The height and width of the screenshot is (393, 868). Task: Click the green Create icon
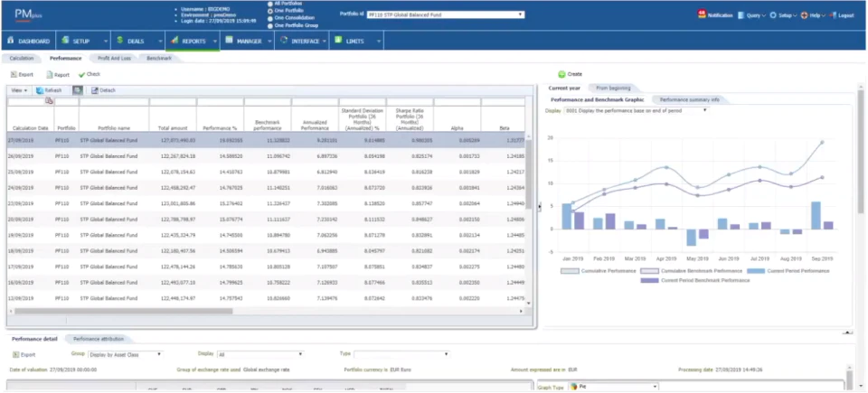coord(561,73)
